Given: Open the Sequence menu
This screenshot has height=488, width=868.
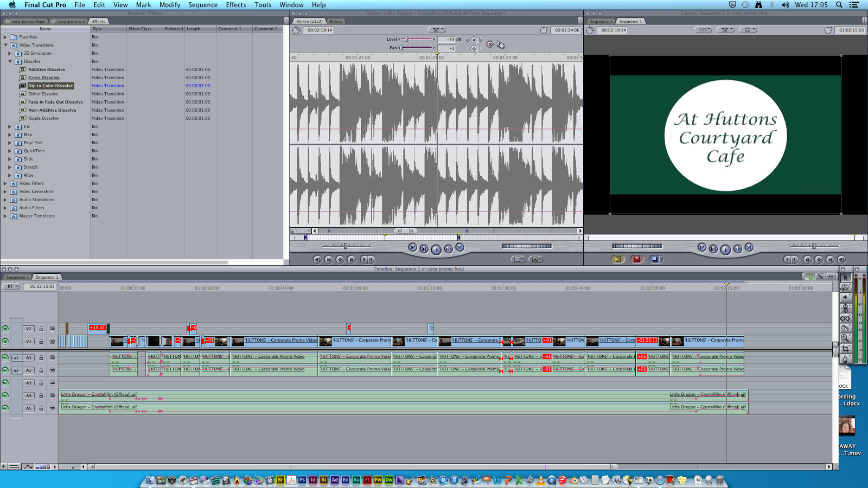Looking at the screenshot, I should (203, 5).
